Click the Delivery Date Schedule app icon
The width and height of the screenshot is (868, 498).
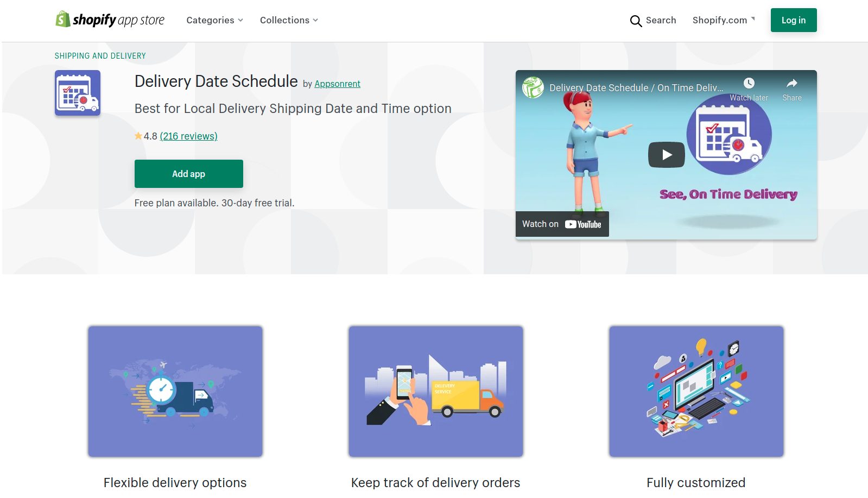(x=78, y=93)
